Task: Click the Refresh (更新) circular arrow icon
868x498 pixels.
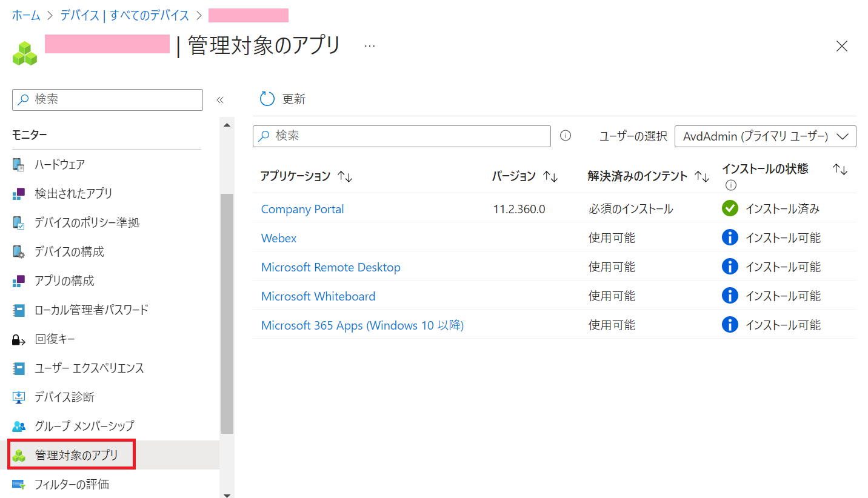Action: click(x=267, y=99)
